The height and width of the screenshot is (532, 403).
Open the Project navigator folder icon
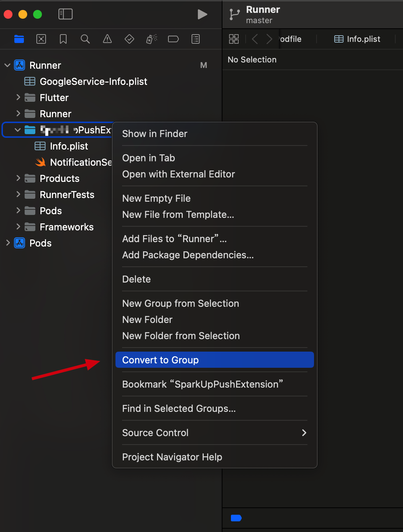(x=19, y=39)
